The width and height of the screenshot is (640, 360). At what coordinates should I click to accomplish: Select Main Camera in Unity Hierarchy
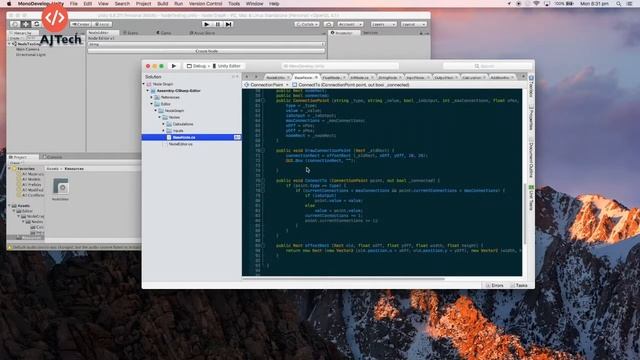(28, 49)
